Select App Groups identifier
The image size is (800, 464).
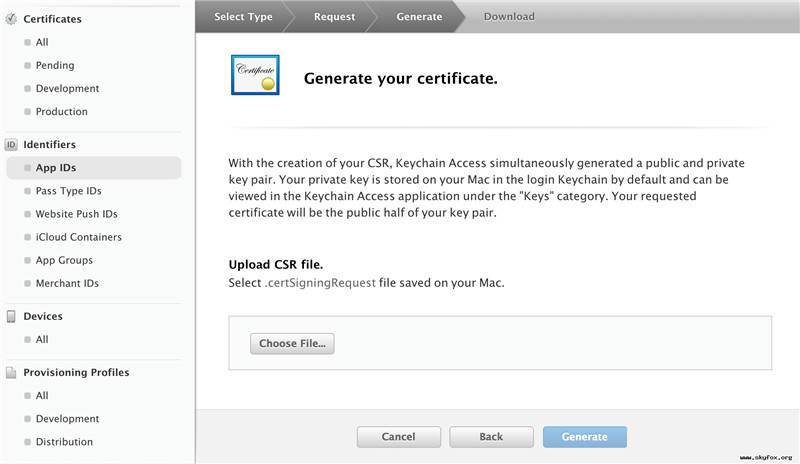tap(64, 260)
